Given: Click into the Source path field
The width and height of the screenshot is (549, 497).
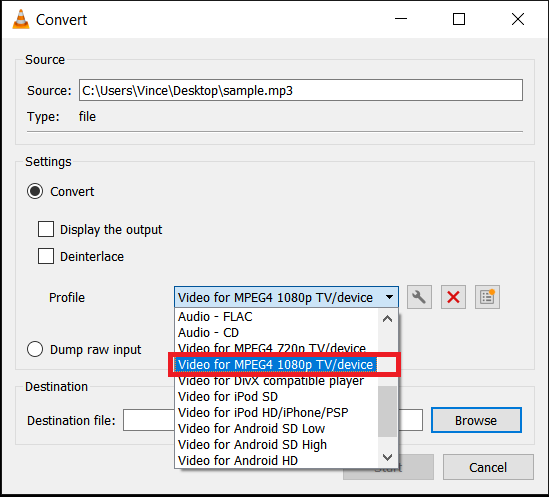Looking at the screenshot, I should click(301, 90).
